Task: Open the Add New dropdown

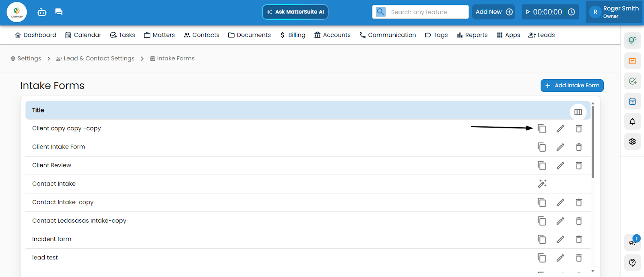Action: coord(494,12)
